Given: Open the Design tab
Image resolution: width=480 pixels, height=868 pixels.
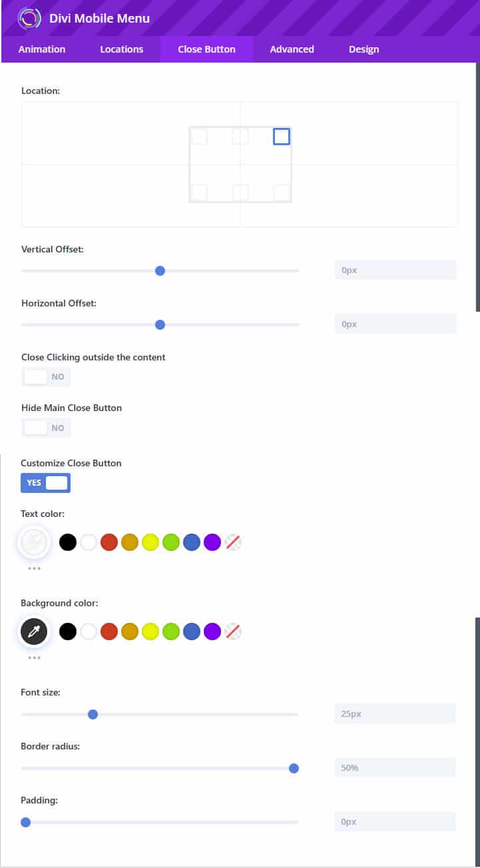Looking at the screenshot, I should coord(363,49).
